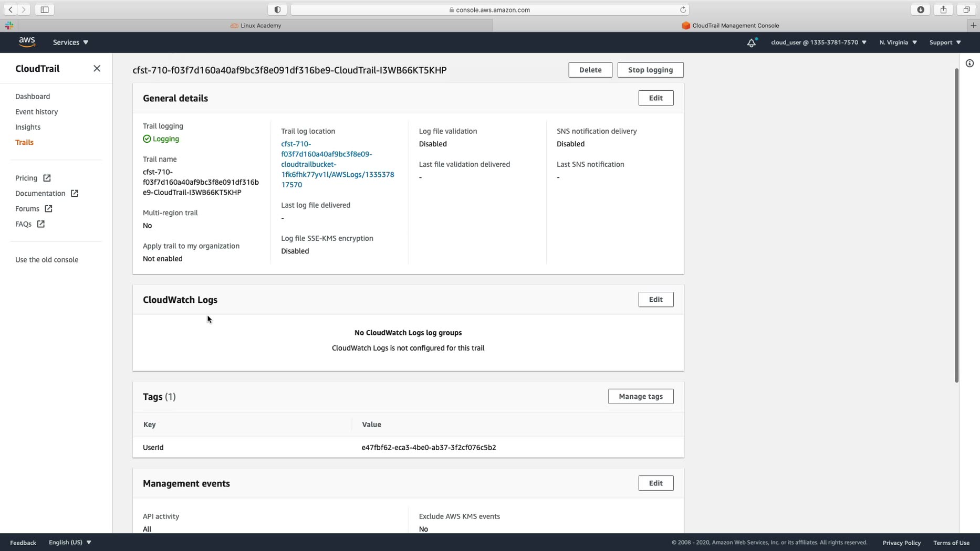
Task: Click the Value column header
Action: coord(371,425)
